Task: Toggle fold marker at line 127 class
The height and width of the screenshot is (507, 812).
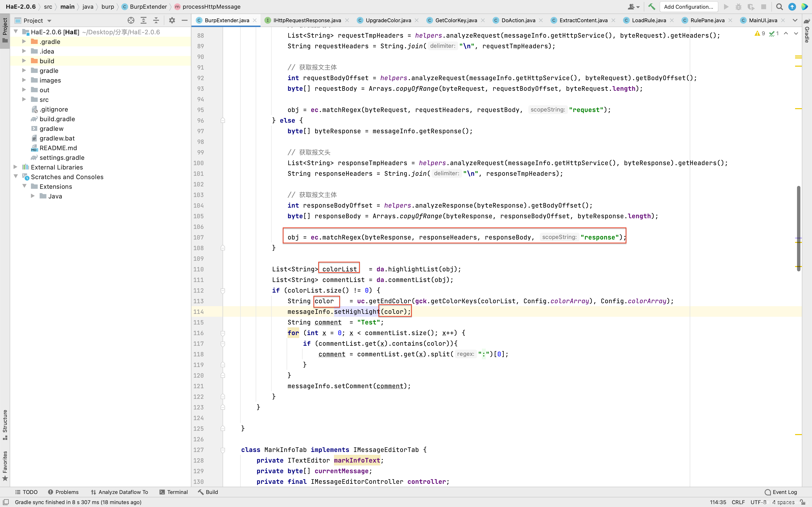Action: (x=223, y=450)
